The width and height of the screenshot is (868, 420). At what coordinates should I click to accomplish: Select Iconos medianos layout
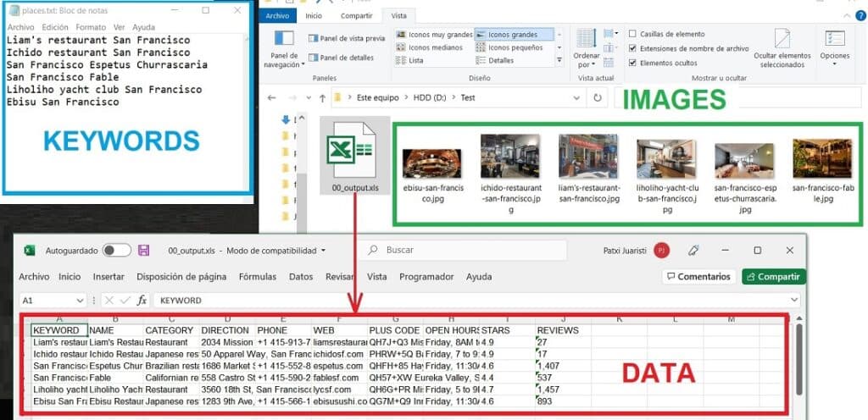(x=430, y=47)
